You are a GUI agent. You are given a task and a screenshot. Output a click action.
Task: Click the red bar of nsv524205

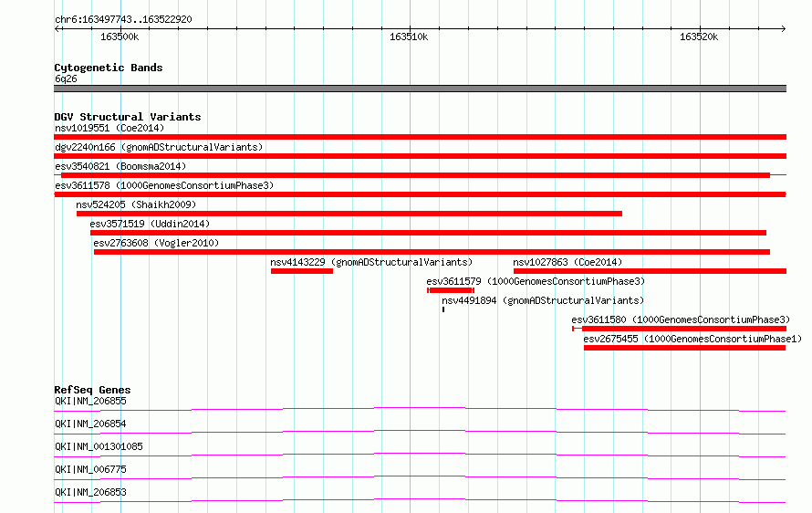tap(349, 214)
